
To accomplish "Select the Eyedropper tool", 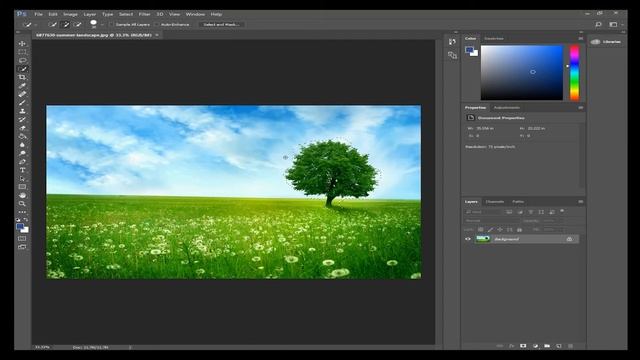I will pyautogui.click(x=22, y=86).
